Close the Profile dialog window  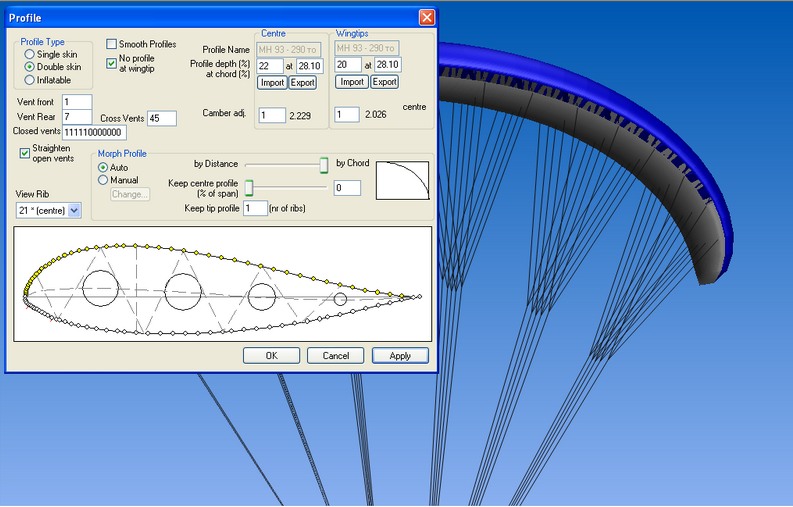[426, 17]
